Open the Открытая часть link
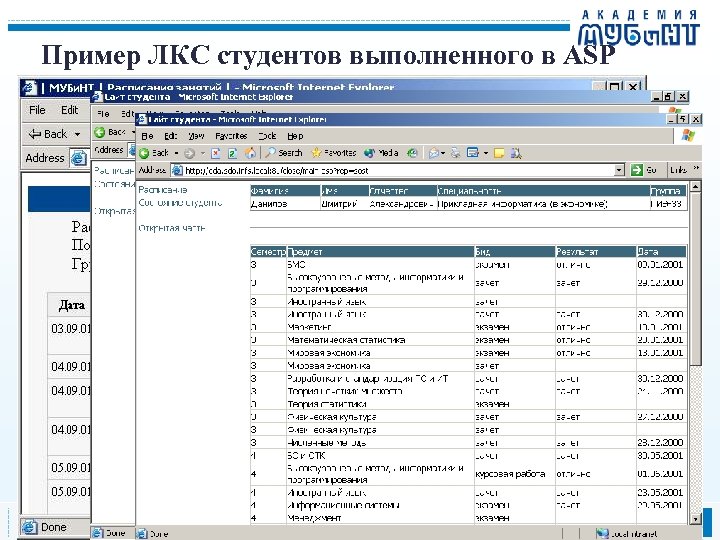Screen dimensions: 720x540 click(x=172, y=228)
